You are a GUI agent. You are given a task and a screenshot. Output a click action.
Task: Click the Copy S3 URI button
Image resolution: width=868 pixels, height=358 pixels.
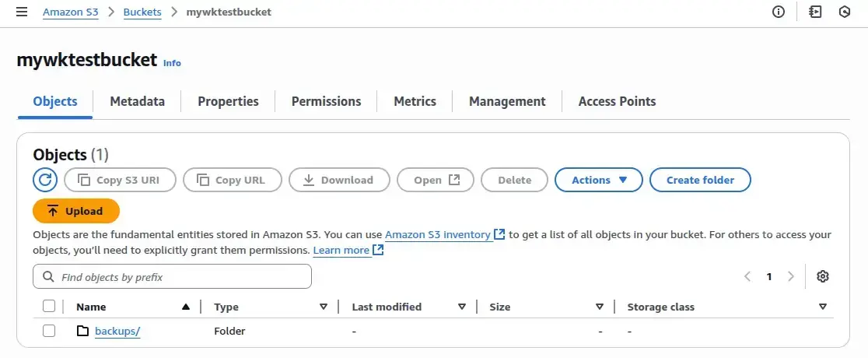(x=120, y=180)
